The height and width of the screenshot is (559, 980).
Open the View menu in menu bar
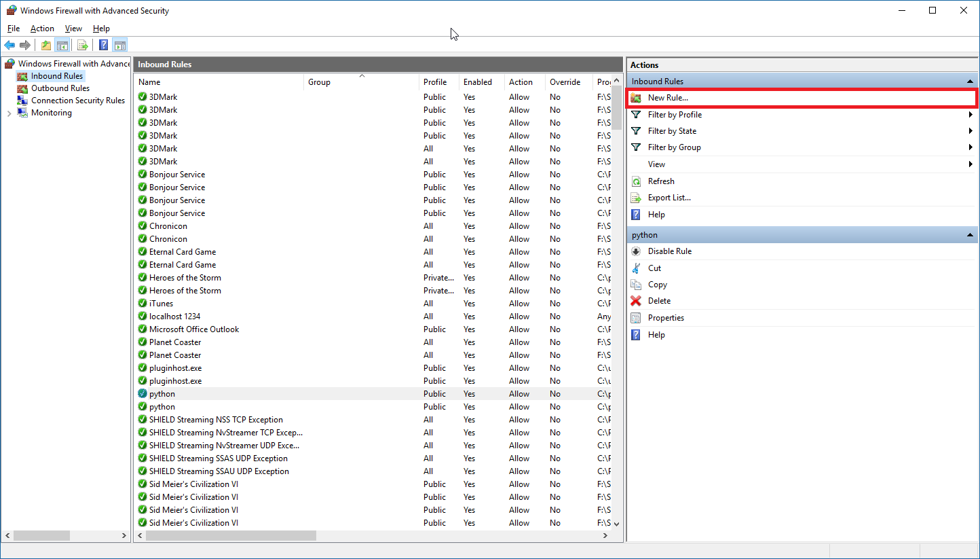point(73,29)
